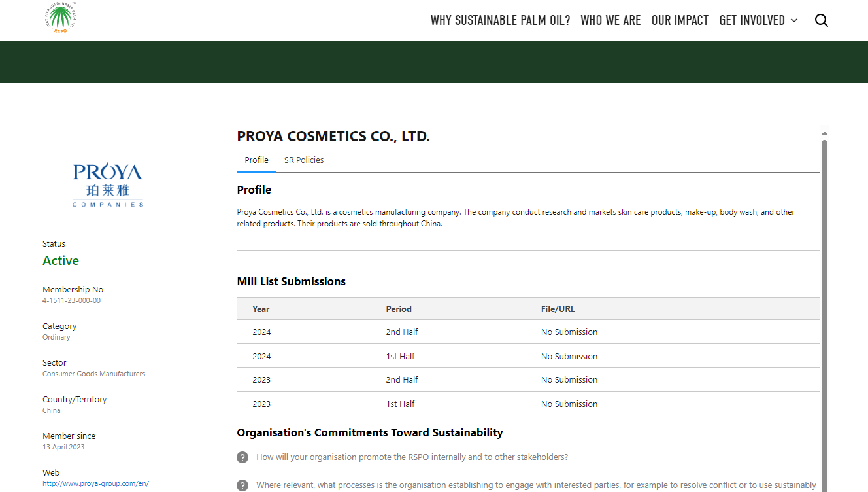The height and width of the screenshot is (492, 868).
Task: Click 2nd Half period for 2024
Action: point(402,332)
